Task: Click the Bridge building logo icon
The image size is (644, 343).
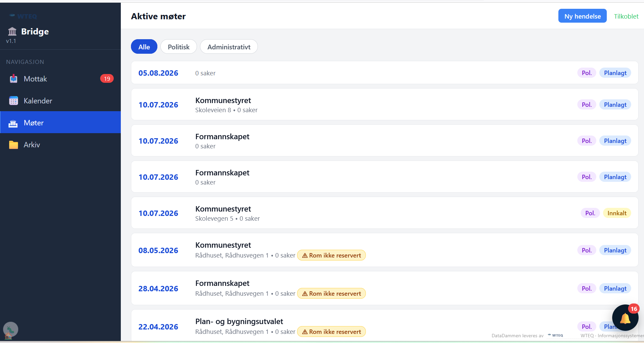Action: coord(12,31)
